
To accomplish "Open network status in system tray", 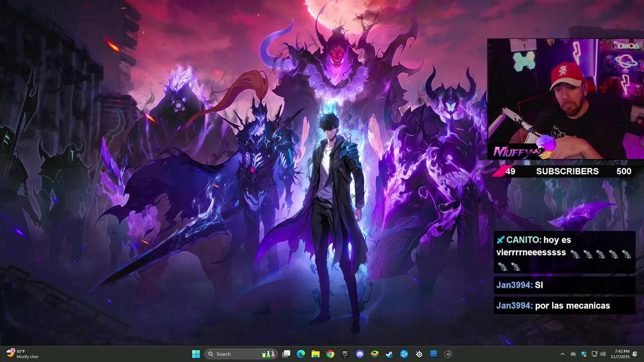I will (x=594, y=354).
